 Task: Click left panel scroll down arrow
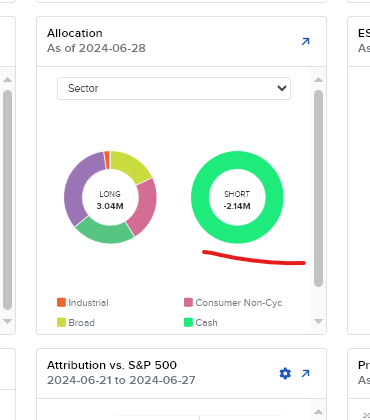[7, 321]
